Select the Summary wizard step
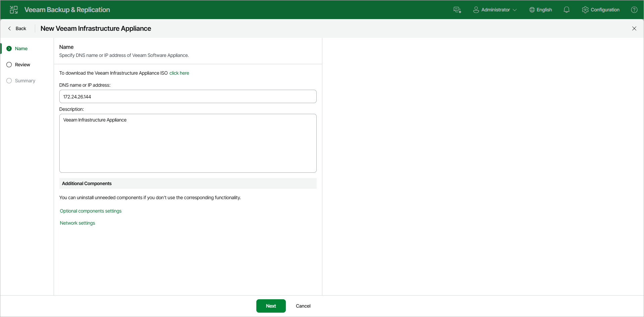Image resolution: width=644 pixels, height=317 pixels. coord(25,80)
